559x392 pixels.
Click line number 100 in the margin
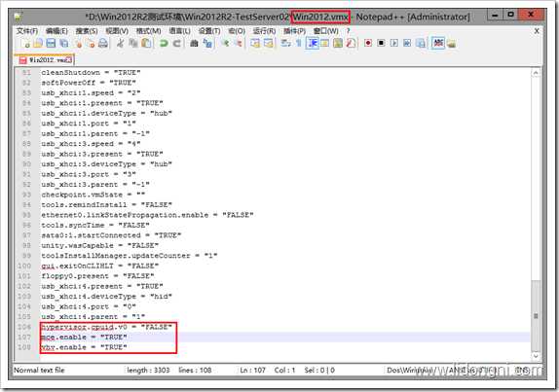pyautogui.click(x=24, y=266)
